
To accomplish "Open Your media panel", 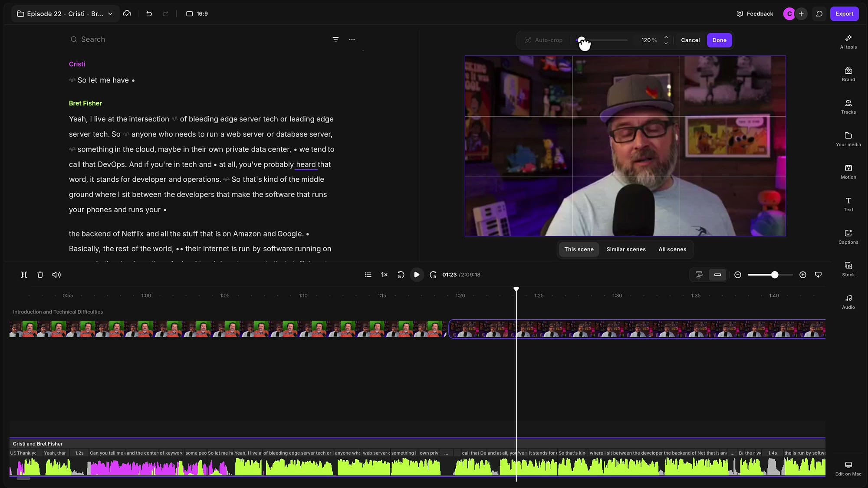I will [848, 139].
